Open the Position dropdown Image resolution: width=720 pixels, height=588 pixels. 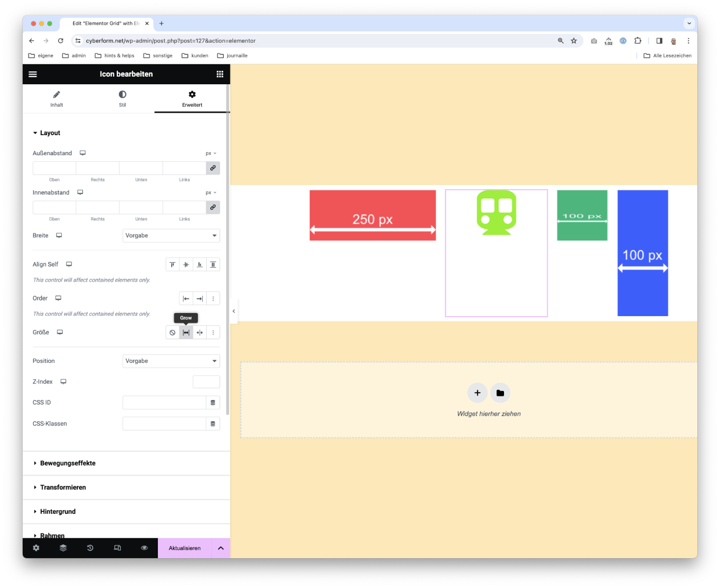171,361
